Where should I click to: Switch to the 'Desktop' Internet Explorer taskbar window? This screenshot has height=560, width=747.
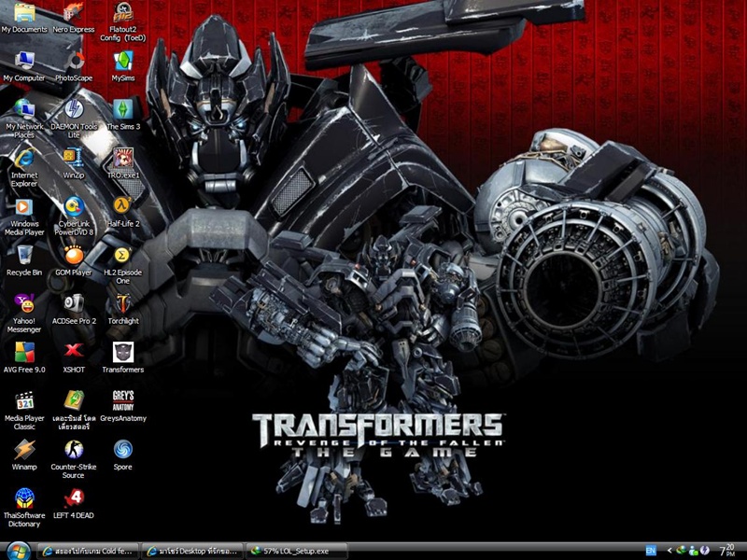tap(192, 551)
